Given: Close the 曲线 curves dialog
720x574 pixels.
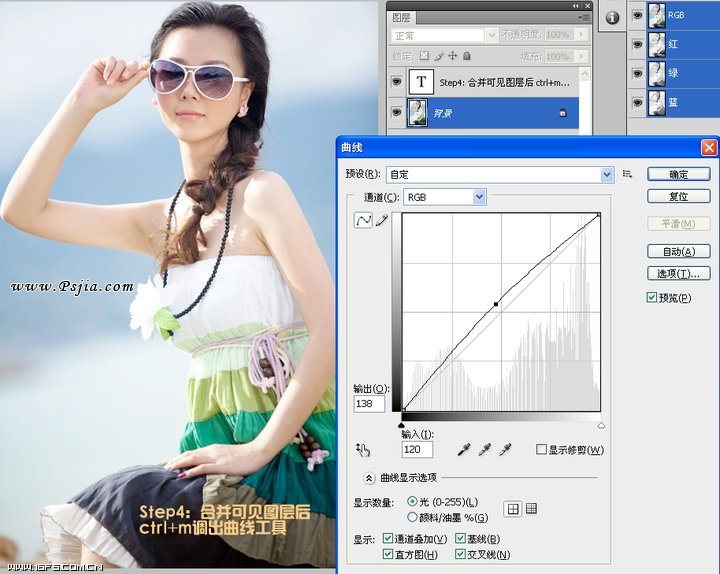Looking at the screenshot, I should pos(709,147).
